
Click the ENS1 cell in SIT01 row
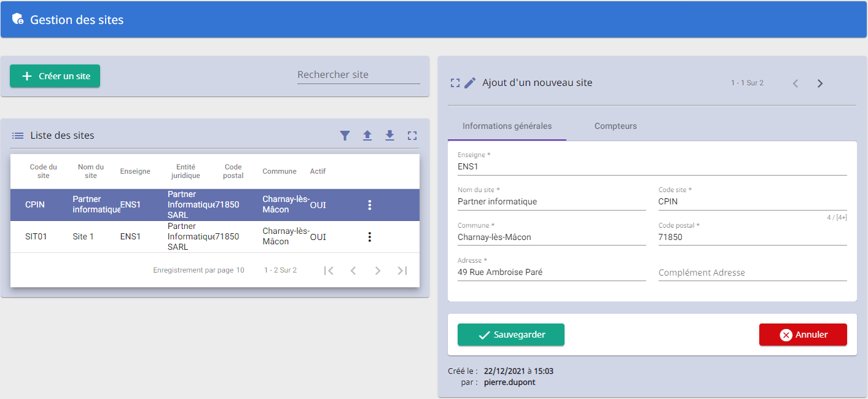pyautogui.click(x=130, y=237)
